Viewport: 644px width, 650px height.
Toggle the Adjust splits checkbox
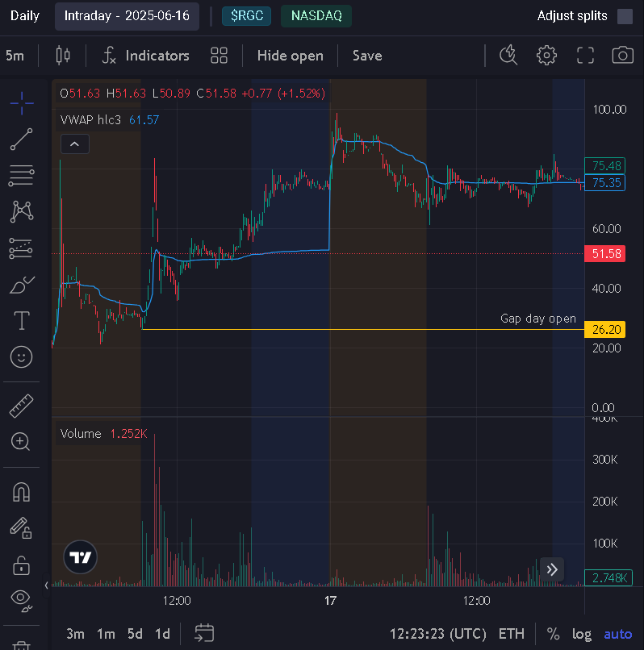[x=625, y=16]
